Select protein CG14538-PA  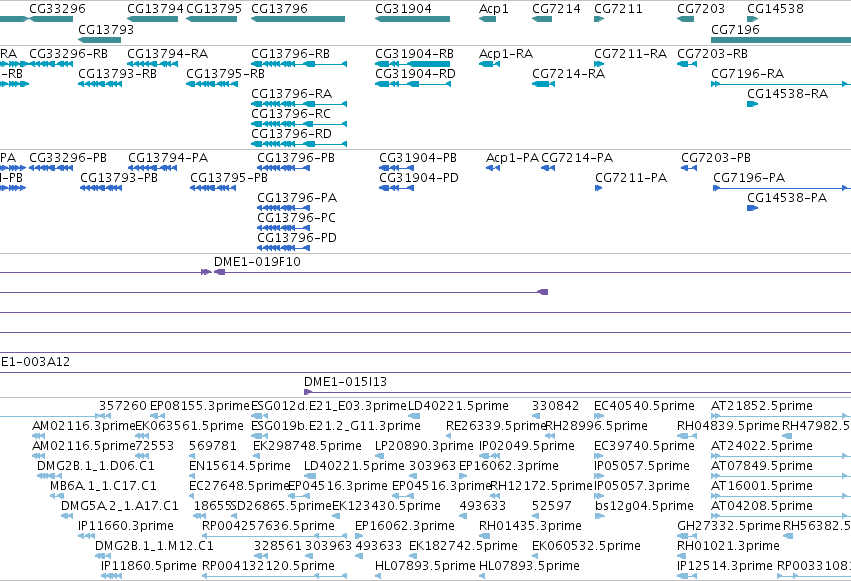(x=753, y=208)
